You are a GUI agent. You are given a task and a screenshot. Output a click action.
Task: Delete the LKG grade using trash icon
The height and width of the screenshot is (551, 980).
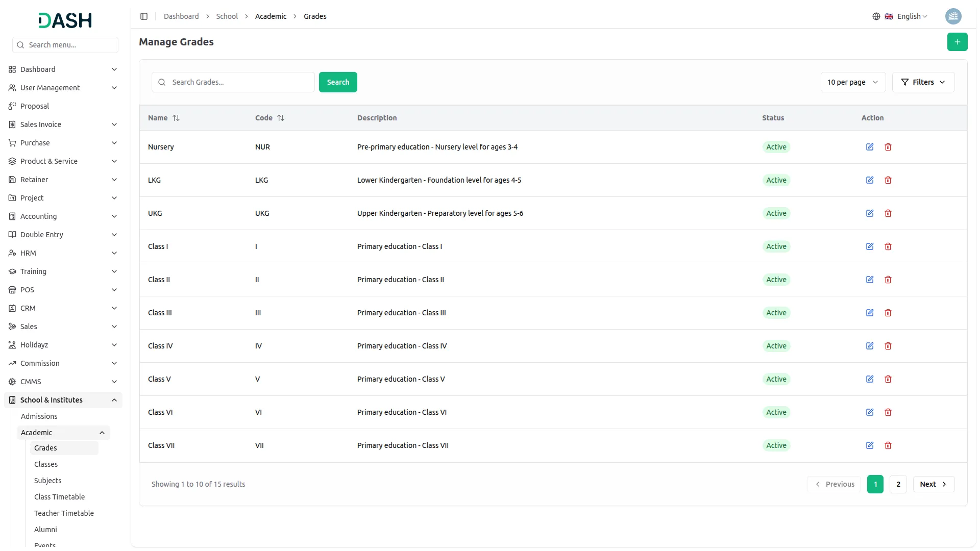pyautogui.click(x=888, y=180)
